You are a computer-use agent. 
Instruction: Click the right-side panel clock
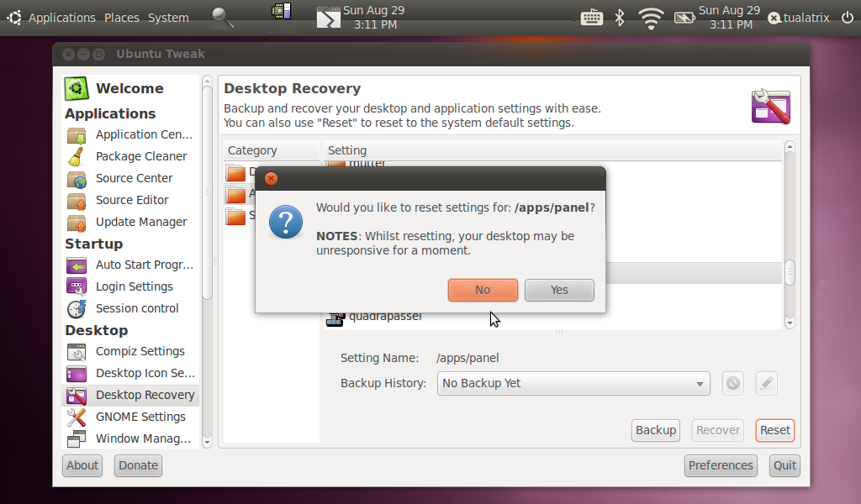730,18
